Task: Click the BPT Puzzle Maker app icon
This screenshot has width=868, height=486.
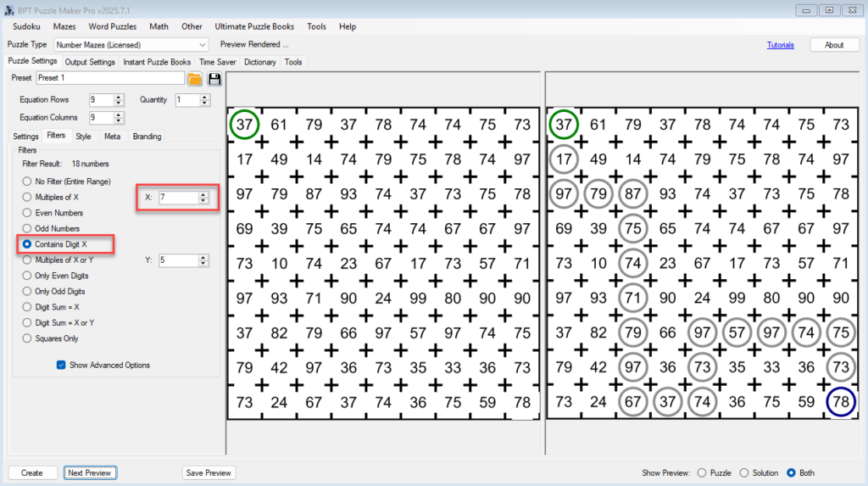Action: pyautogui.click(x=8, y=9)
